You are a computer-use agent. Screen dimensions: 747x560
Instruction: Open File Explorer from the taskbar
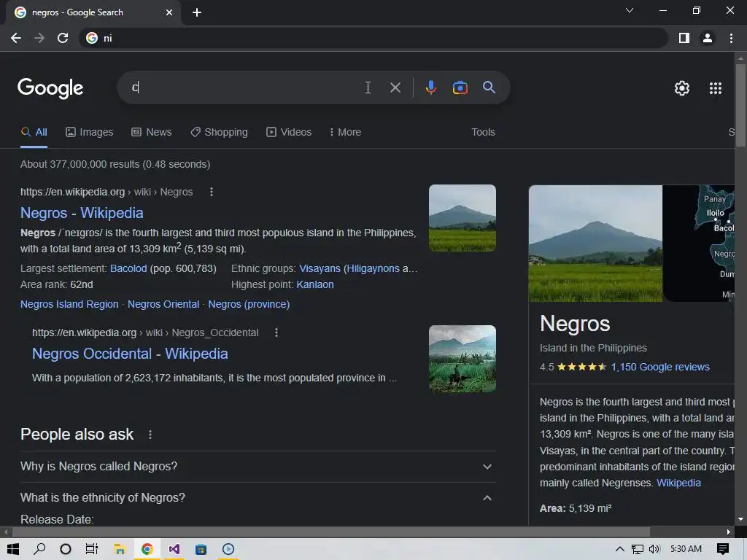[x=120, y=549]
